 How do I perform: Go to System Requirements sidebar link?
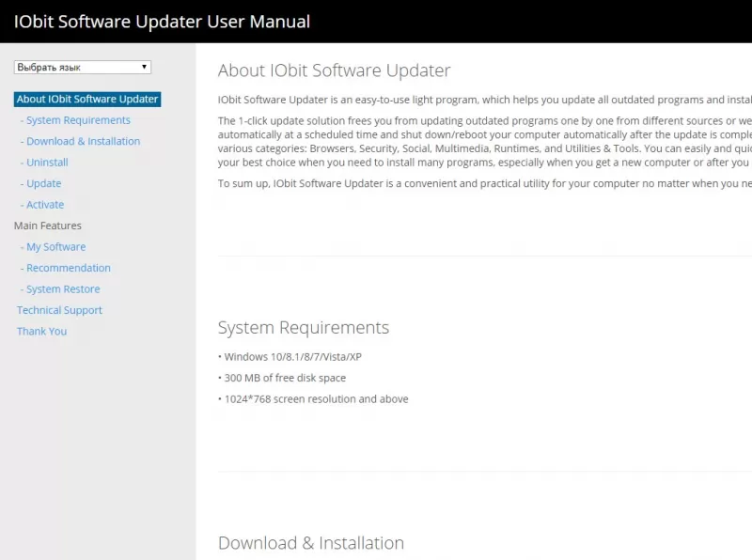(x=78, y=120)
